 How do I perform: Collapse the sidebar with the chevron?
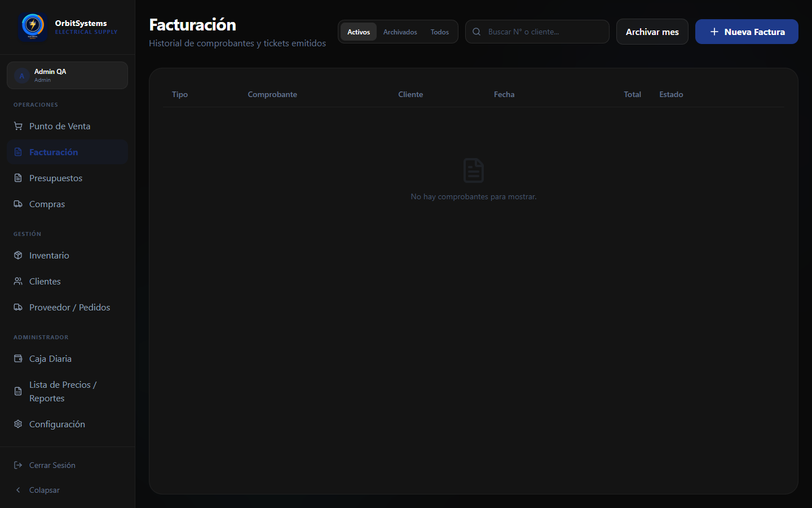coord(18,491)
